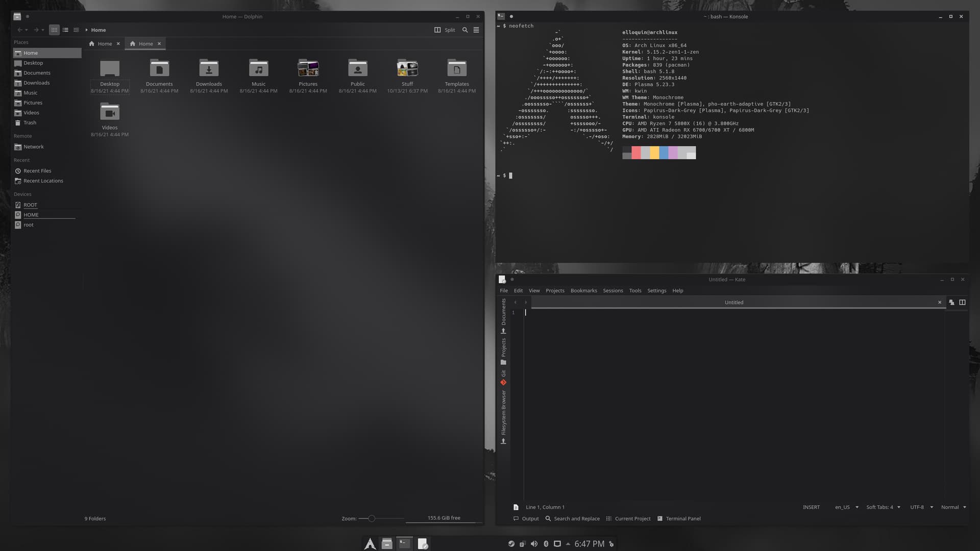Go to previous tab arrow in Kate
The image size is (980, 551).
(515, 303)
